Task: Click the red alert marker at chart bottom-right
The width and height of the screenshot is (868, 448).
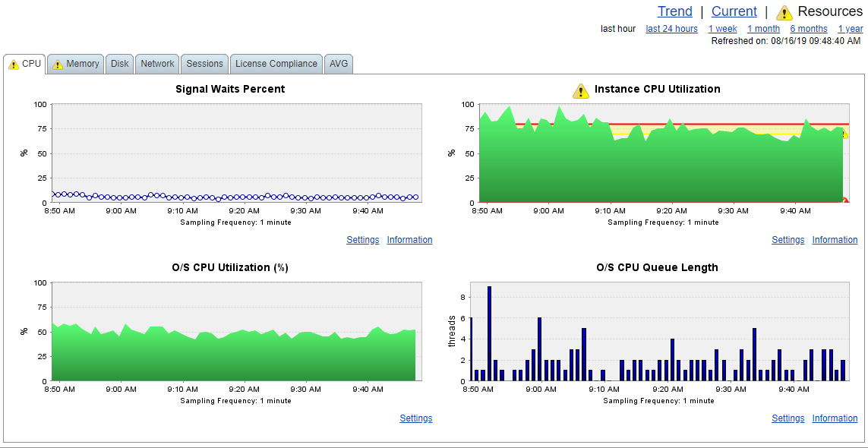Action: pyautogui.click(x=844, y=200)
